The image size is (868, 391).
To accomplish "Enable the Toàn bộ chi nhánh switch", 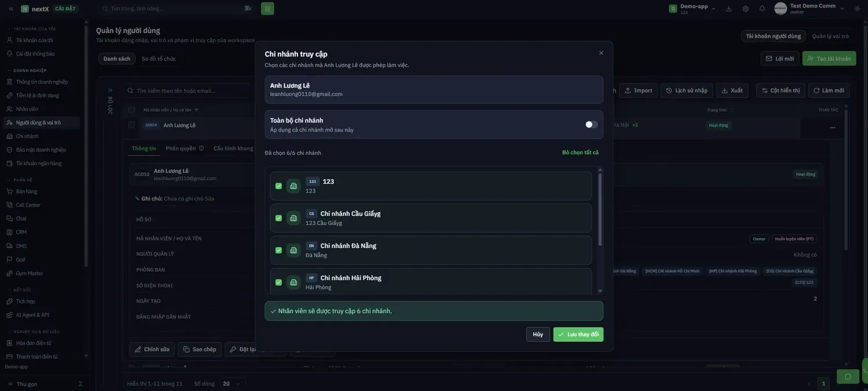I will click(591, 125).
